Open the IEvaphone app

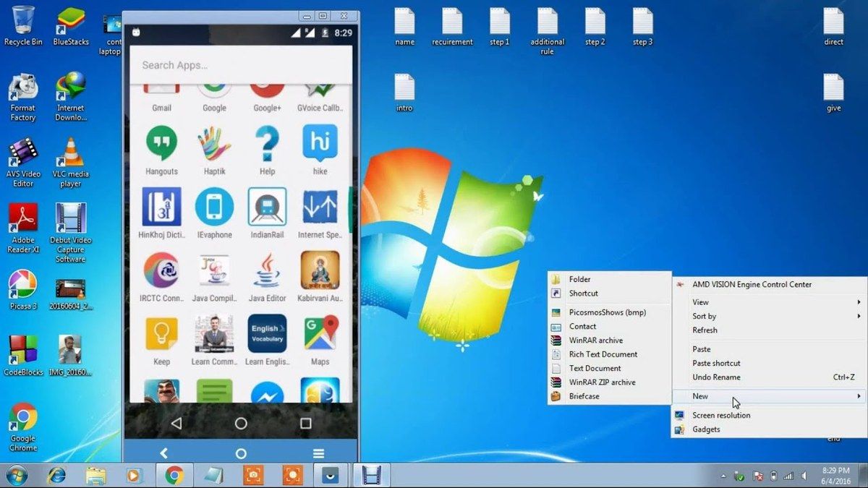[x=214, y=213]
